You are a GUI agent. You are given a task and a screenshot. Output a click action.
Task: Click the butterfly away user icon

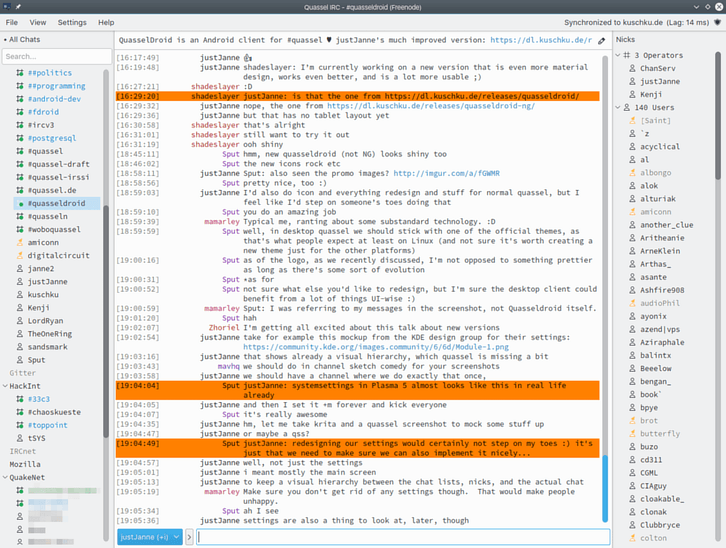tap(632, 434)
